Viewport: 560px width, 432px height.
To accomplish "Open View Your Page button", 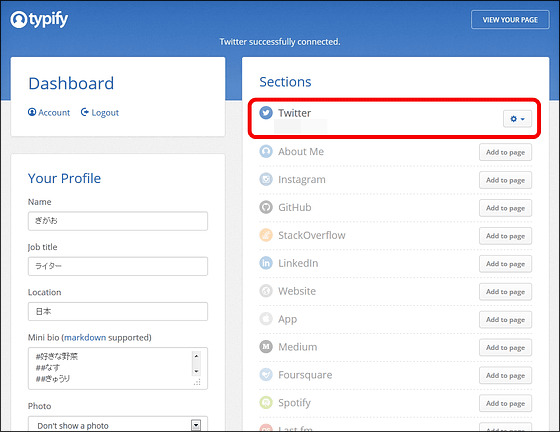I will click(510, 20).
